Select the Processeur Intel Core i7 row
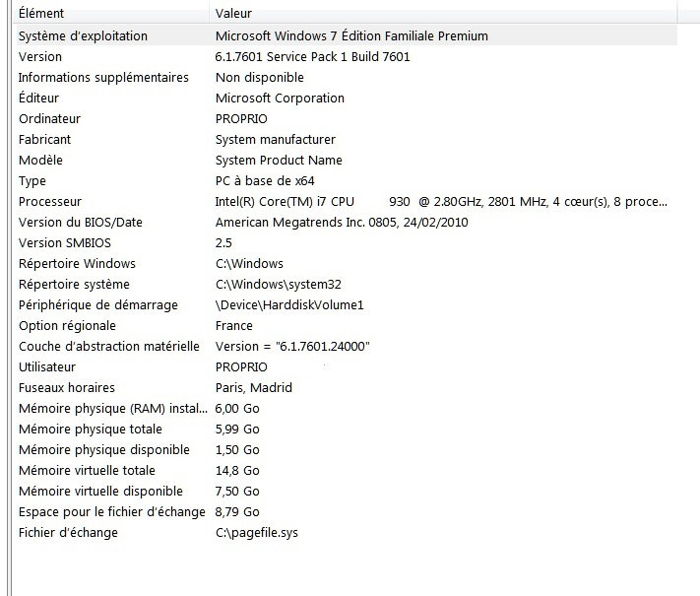 49,202
